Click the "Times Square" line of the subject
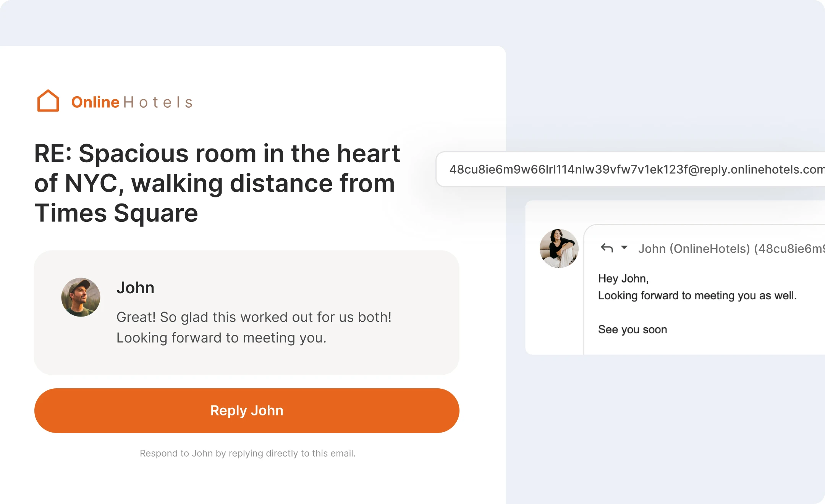 tap(116, 213)
